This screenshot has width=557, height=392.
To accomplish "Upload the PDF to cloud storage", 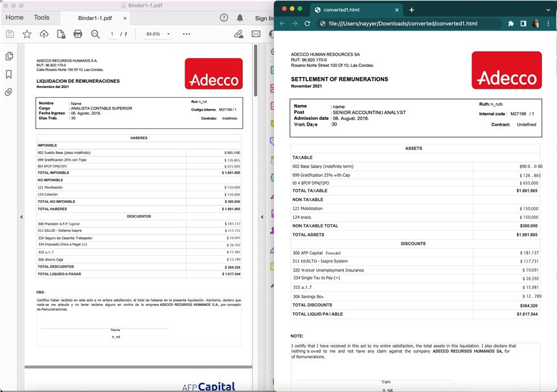I will 44,34.
